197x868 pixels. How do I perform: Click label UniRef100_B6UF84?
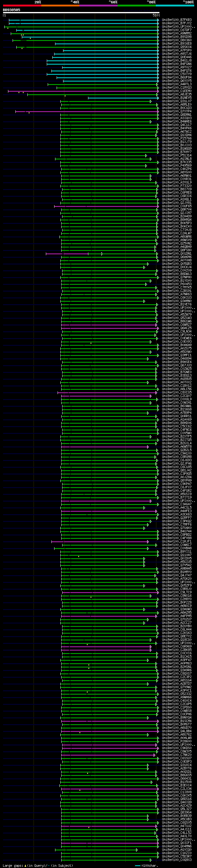point(177,78)
